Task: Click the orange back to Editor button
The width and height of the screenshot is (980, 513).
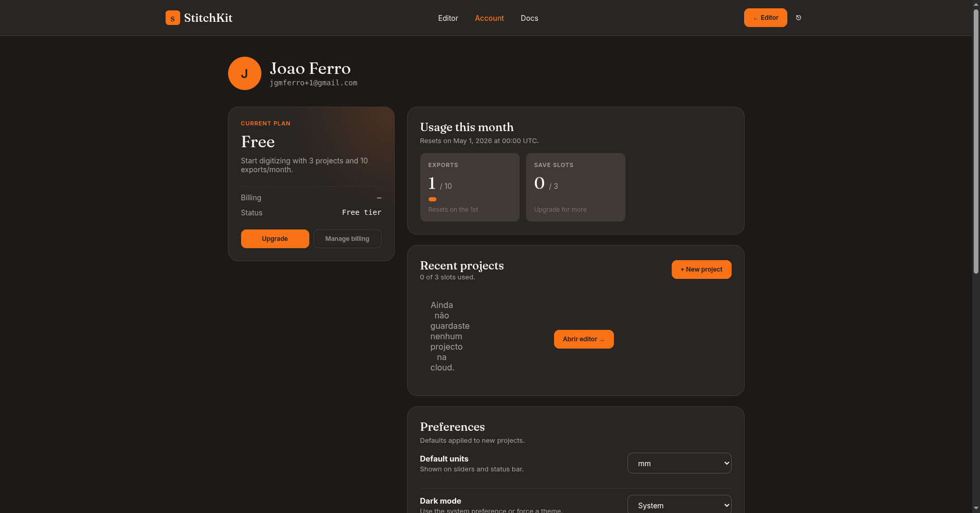Action: point(765,18)
